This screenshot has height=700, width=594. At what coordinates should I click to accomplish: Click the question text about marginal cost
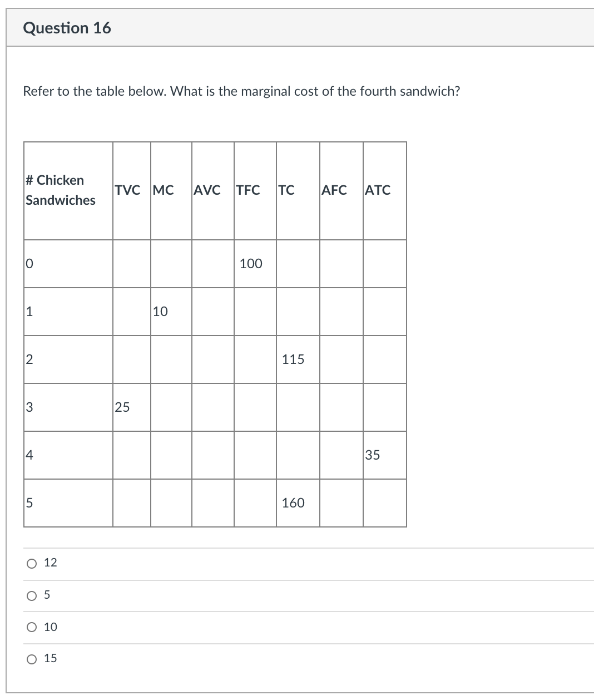pos(241,91)
